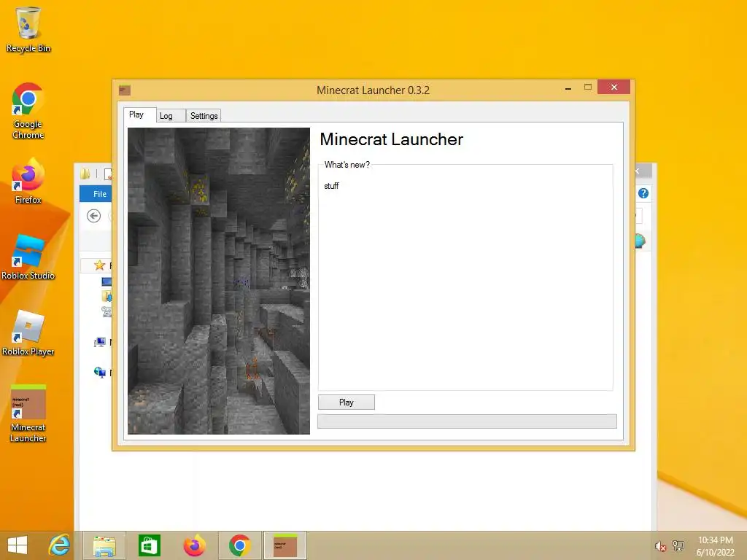The width and height of the screenshot is (747, 560).
Task: Click the cave screenshot image in launcher
Action: point(219,281)
